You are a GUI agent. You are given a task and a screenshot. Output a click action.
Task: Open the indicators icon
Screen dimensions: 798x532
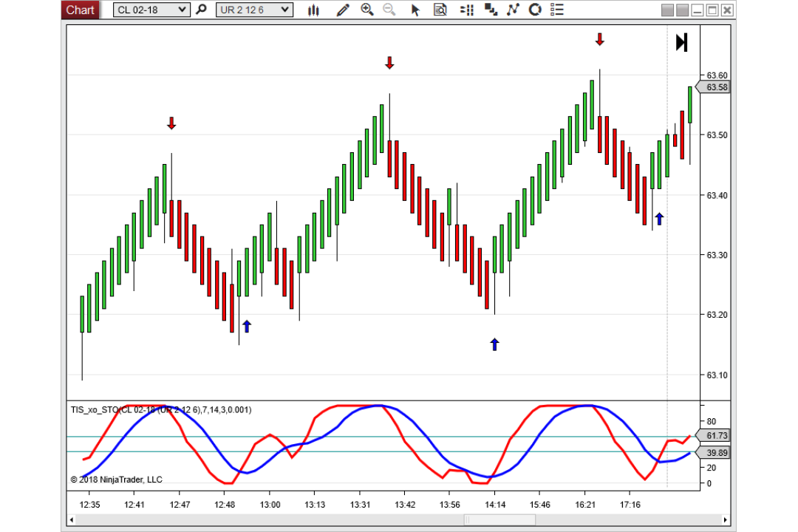tap(513, 10)
